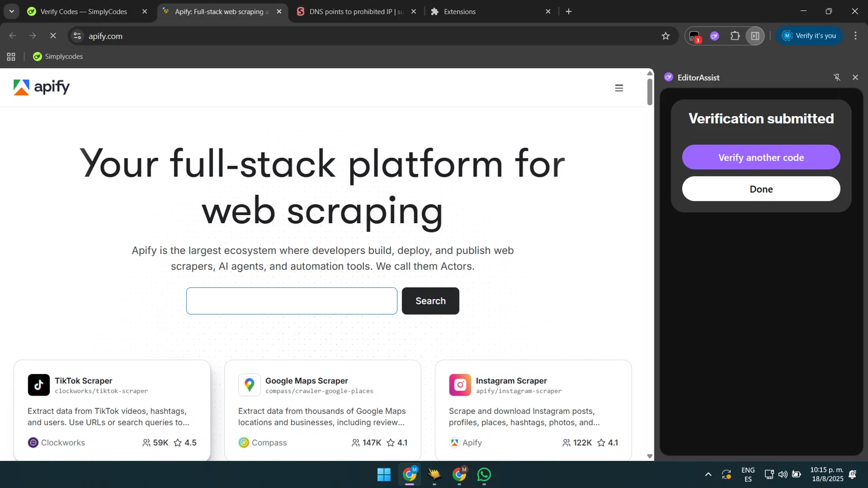Open the notifications bell in the taskbar
The height and width of the screenshot is (488, 868).
coord(852,475)
